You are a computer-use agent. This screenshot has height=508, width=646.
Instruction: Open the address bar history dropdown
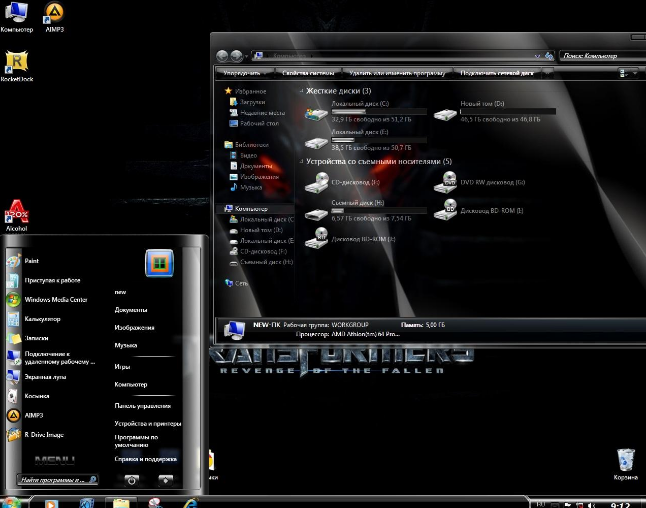(537, 56)
